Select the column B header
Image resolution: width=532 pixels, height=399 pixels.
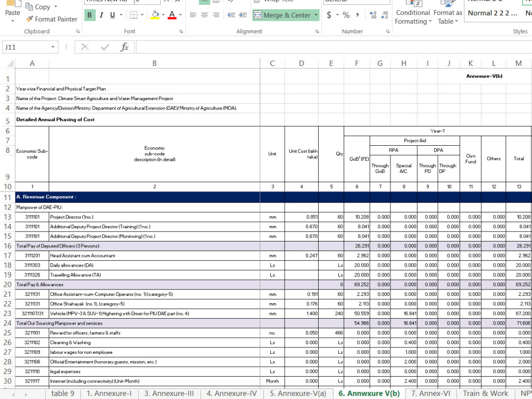[x=154, y=63]
